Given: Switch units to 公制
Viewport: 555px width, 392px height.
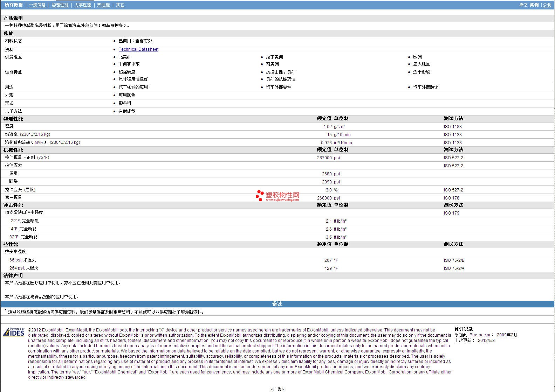Looking at the screenshot, I should point(547,5).
